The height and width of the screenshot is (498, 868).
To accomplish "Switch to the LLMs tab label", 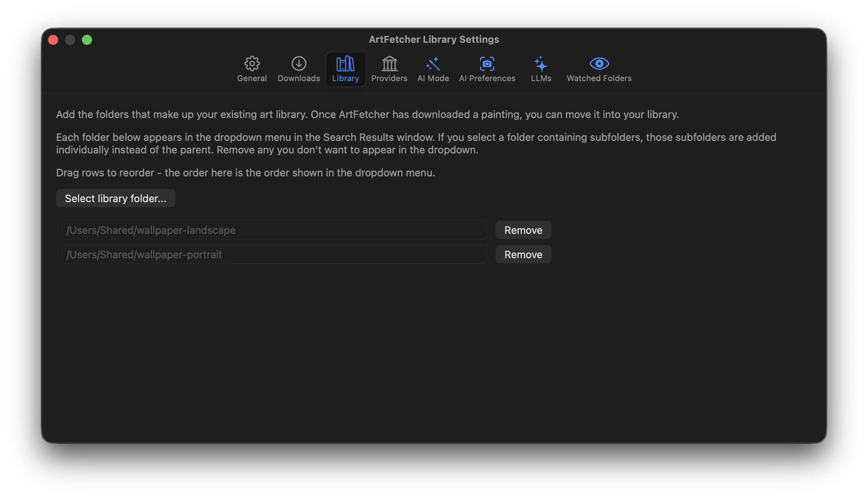I will coord(541,78).
